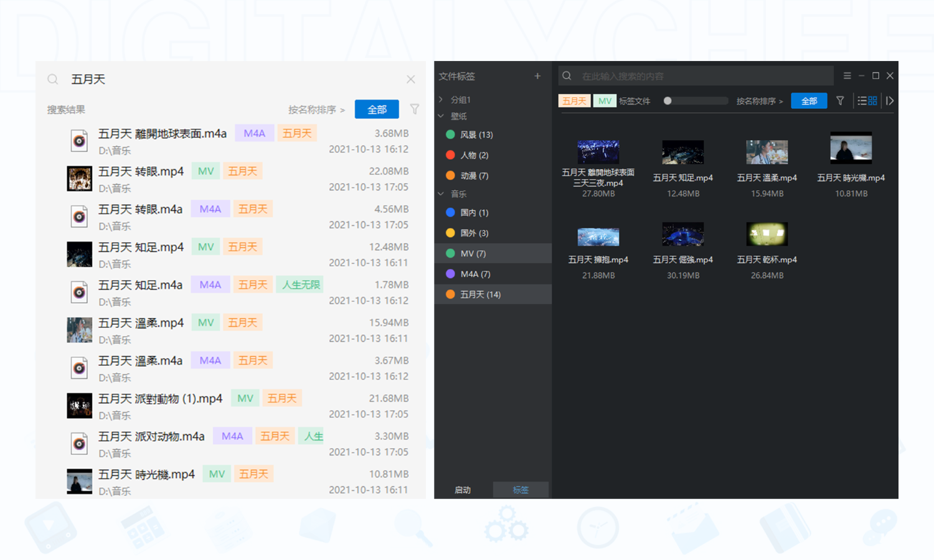Screen dimensions: 934x560
Task: Open 五月天 溫柔.mp4 thumbnail in grid
Action: click(x=767, y=152)
